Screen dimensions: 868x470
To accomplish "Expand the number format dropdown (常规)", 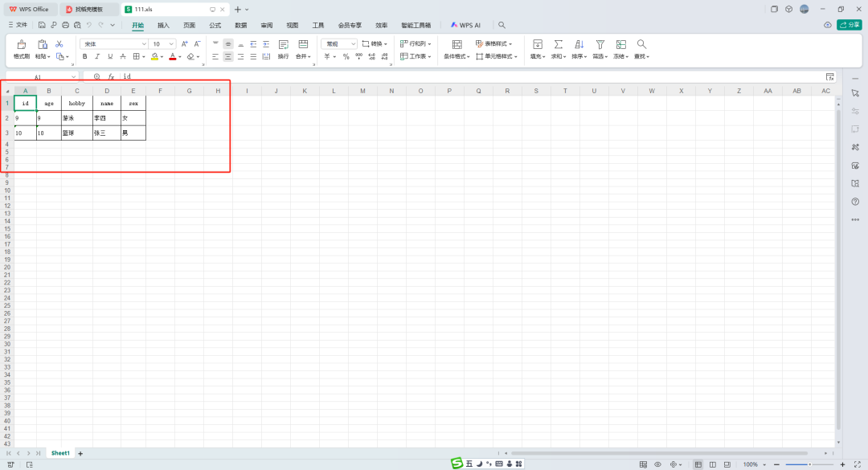I will 338,43.
